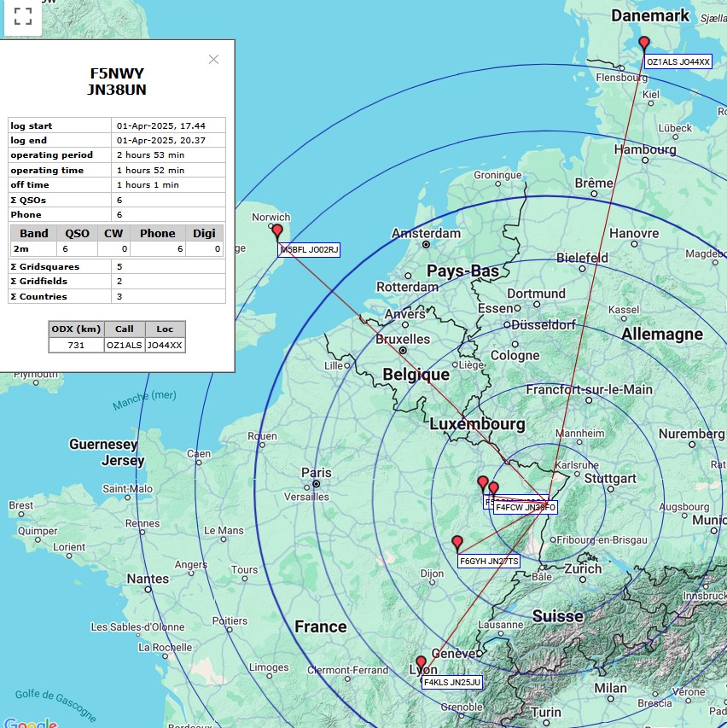Click the Amsterdam city marker on map

pos(426,245)
